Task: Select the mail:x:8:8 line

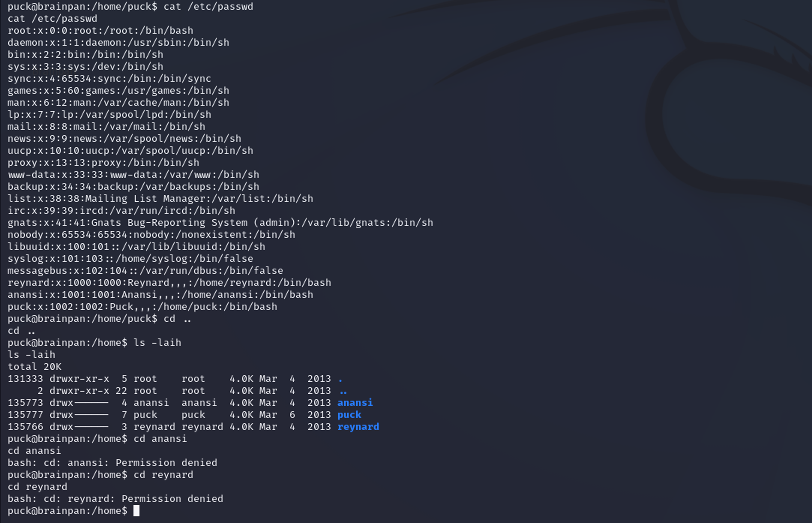Action: click(106, 127)
